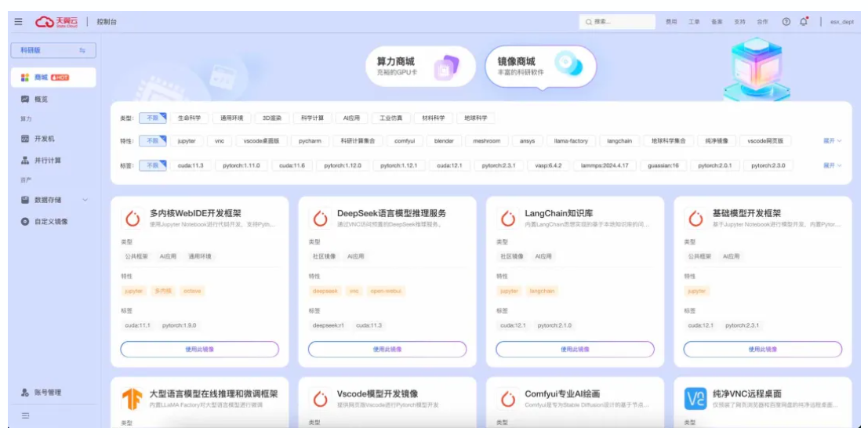Toggle the 材料科学 type filter
The width and height of the screenshot is (868, 435).
[x=434, y=118]
